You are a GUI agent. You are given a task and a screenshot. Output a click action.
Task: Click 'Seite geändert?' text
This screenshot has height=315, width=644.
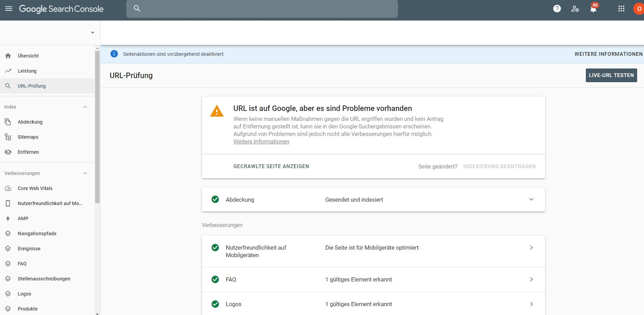pyautogui.click(x=438, y=166)
